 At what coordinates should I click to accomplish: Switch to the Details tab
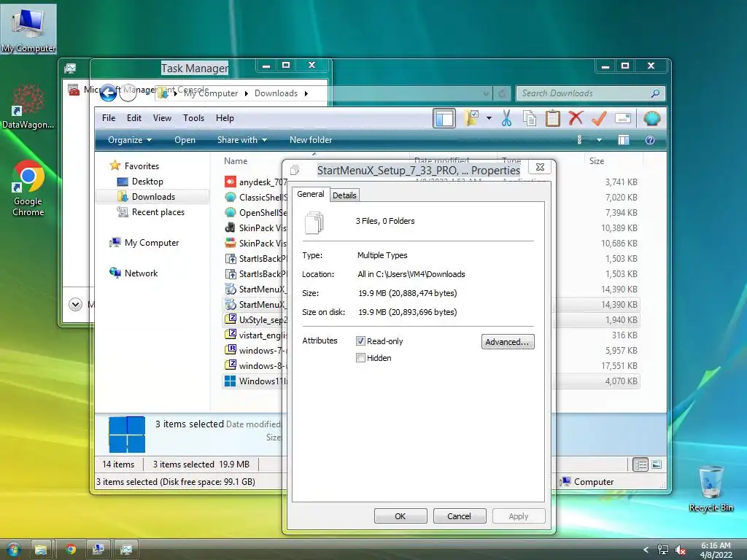(344, 195)
